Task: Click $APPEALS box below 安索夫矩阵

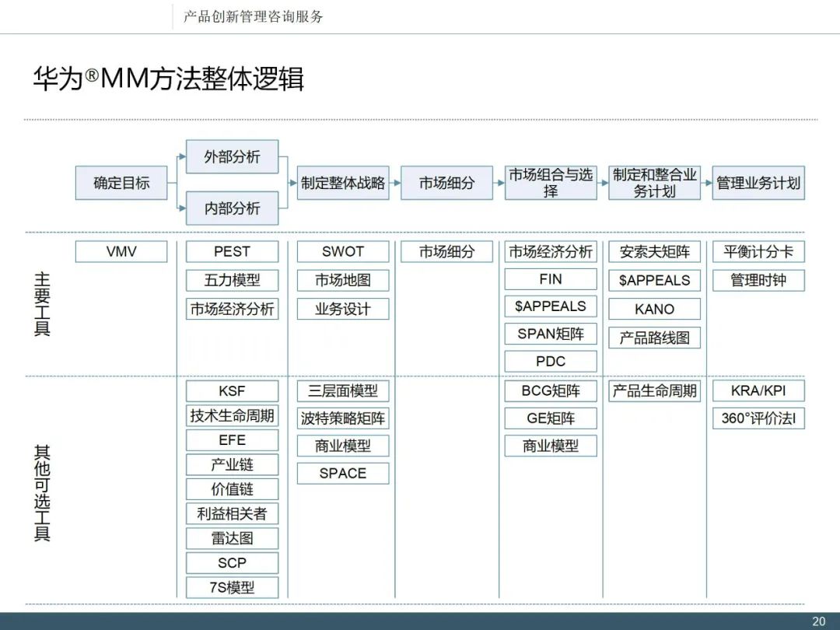Action: pyautogui.click(x=654, y=280)
